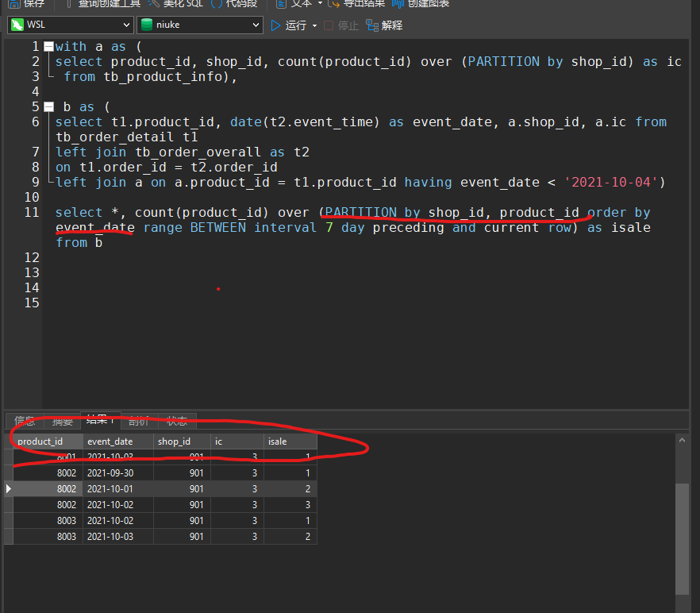Click the Save (保存) toolbar icon
Screen dimensions: 700x613
(x=14, y=4)
